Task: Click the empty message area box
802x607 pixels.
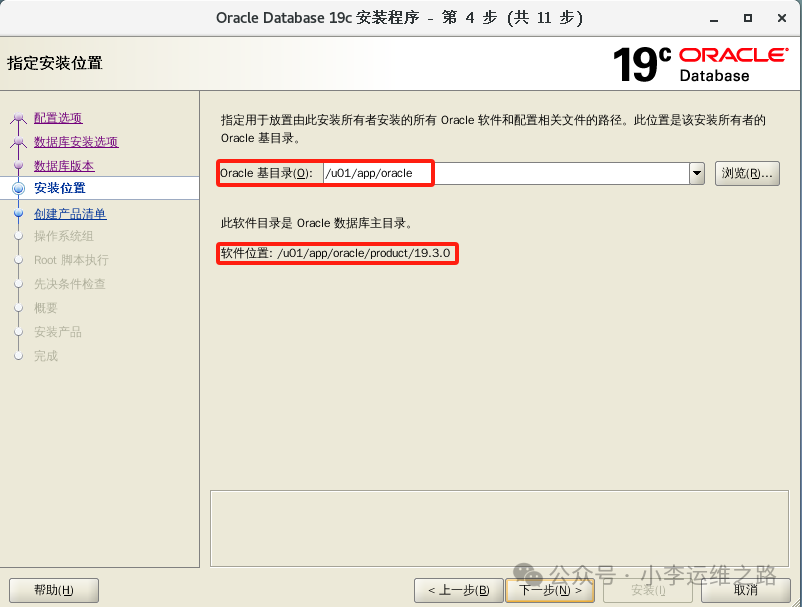Action: click(x=499, y=529)
